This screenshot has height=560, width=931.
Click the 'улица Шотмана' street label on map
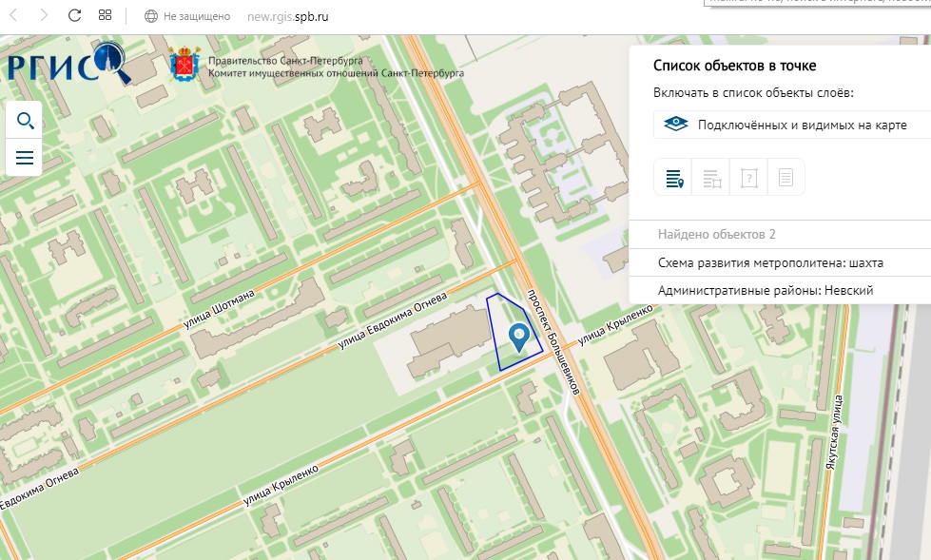click(x=222, y=313)
